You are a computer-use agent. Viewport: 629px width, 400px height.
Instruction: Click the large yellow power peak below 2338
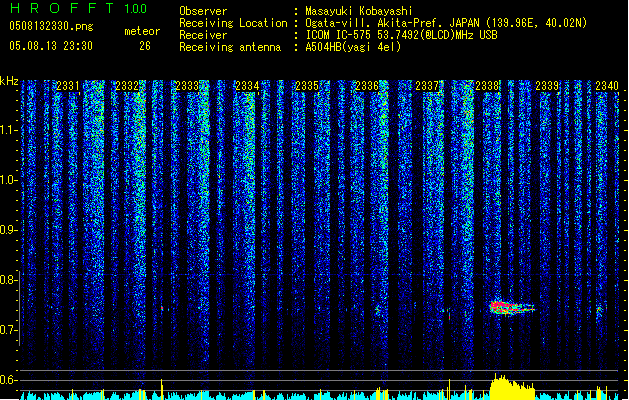(x=512, y=387)
